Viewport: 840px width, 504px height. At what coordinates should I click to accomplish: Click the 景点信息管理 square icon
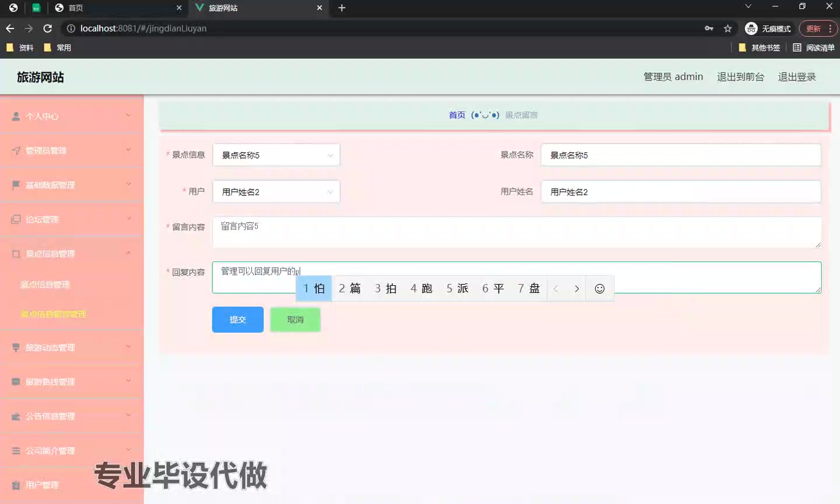point(16,254)
